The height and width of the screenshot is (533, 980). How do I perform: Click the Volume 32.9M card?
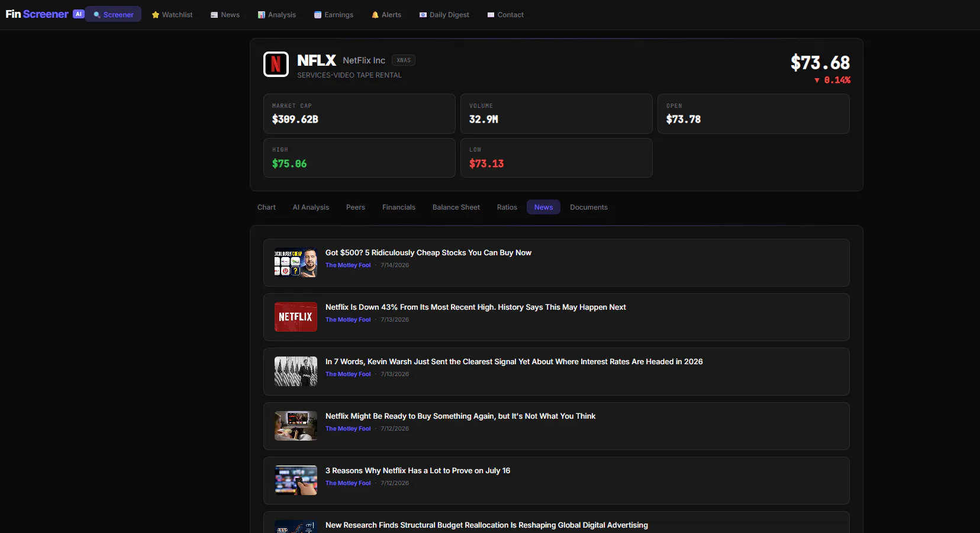click(x=556, y=114)
